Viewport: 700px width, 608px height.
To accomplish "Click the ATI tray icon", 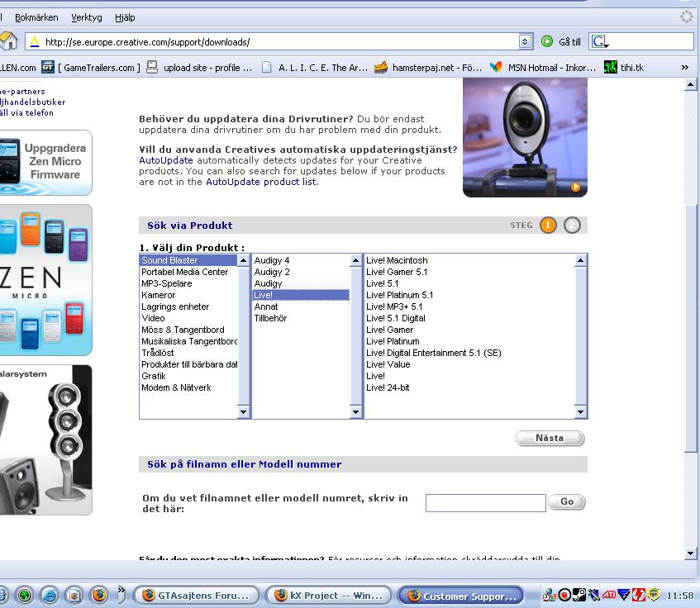I will pos(609,595).
